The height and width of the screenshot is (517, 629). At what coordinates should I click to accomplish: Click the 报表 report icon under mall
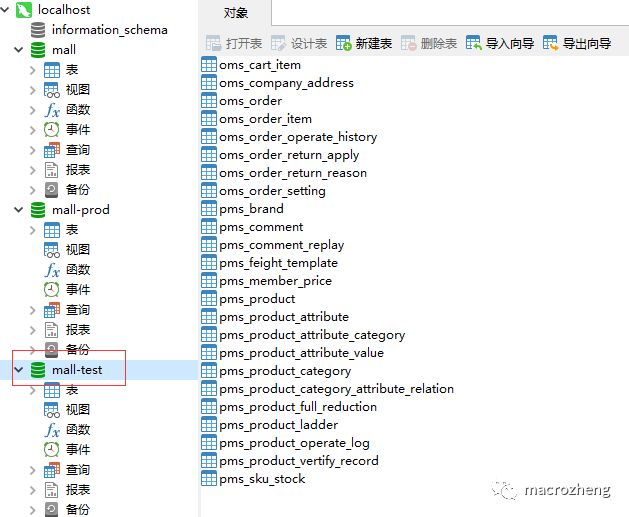click(51, 170)
